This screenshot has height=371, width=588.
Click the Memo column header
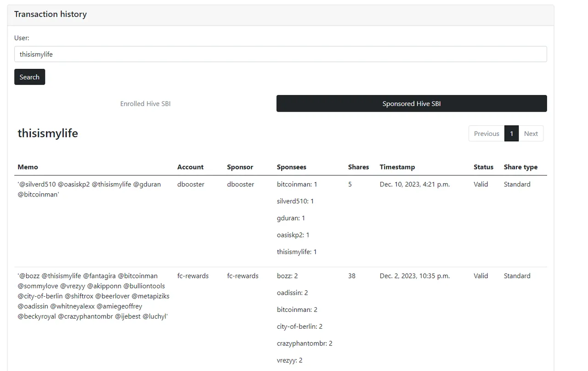click(x=28, y=167)
